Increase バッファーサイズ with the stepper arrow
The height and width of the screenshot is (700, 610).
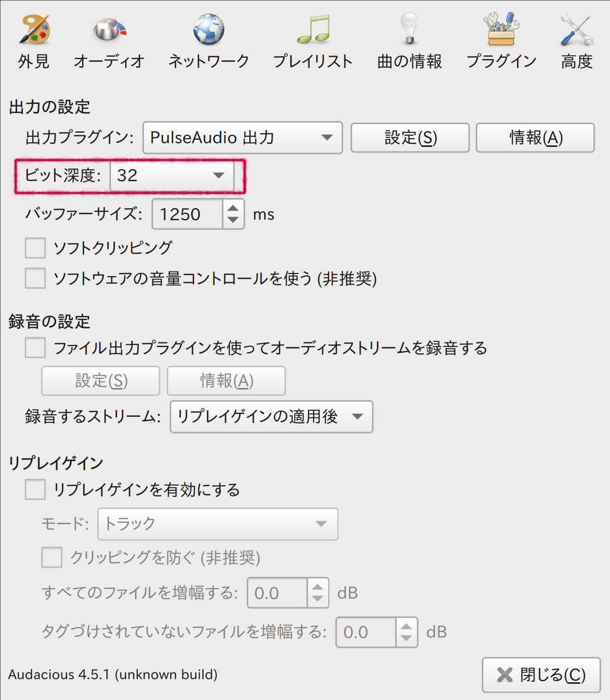pyautogui.click(x=233, y=209)
